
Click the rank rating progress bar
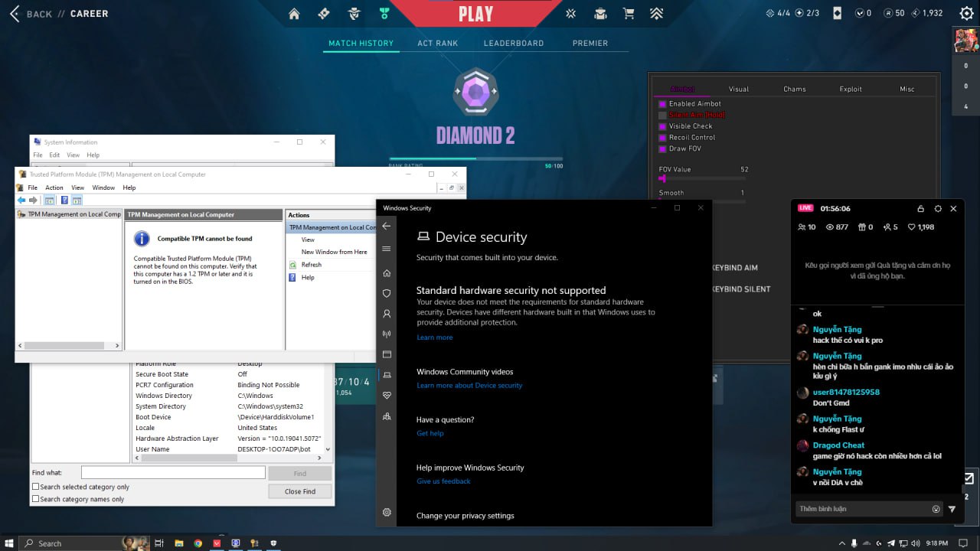click(475, 158)
